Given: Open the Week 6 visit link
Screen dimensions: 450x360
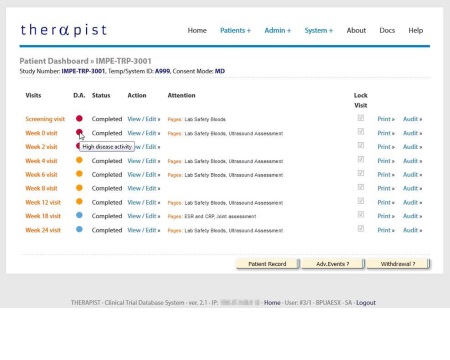Looking at the screenshot, I should pos(41,174).
